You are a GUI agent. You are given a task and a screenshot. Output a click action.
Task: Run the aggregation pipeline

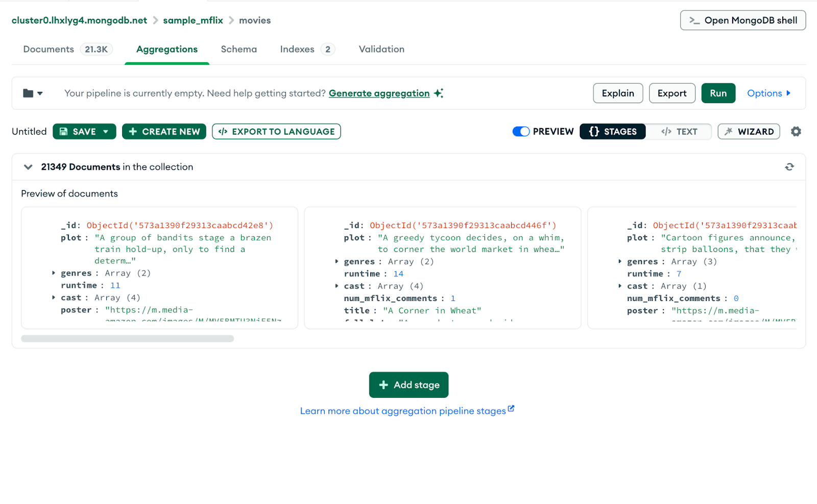point(718,93)
